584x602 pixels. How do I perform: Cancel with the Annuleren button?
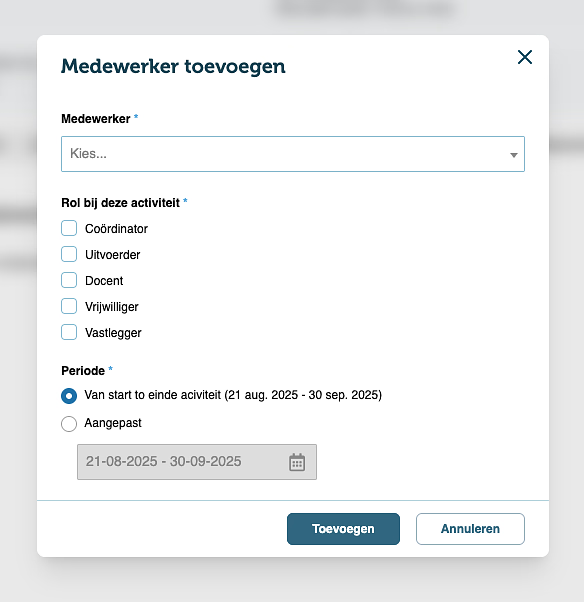click(470, 529)
